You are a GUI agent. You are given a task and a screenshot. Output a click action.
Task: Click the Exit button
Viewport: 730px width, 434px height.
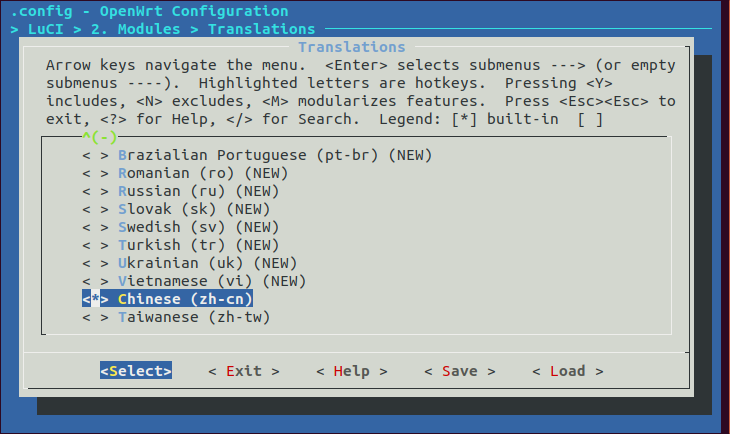[x=244, y=371]
